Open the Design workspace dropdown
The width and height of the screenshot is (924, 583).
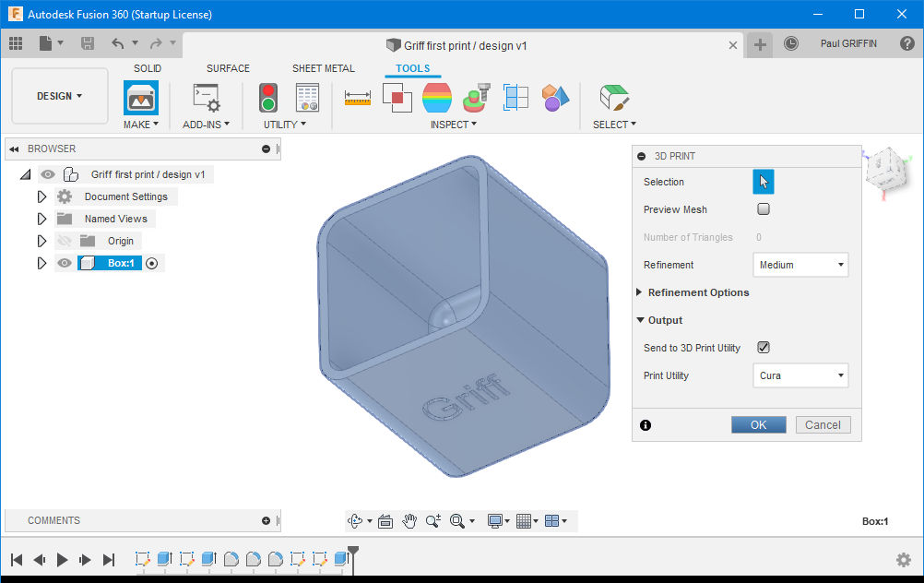60,96
